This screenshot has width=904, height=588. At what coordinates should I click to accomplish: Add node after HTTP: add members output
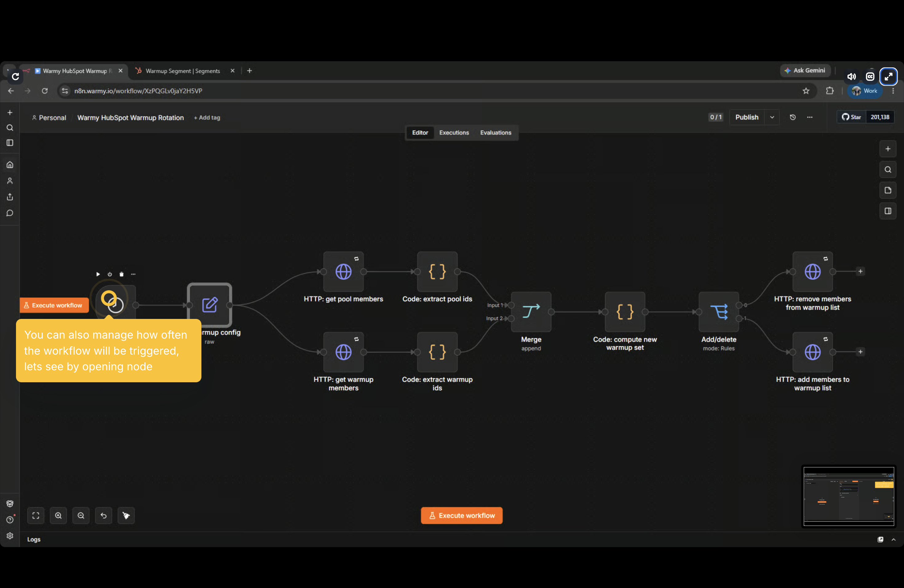tap(860, 352)
